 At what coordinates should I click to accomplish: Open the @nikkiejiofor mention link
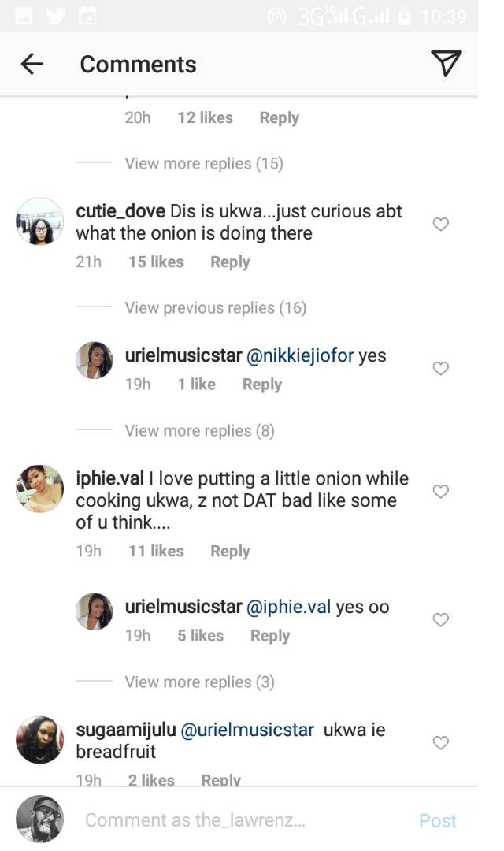pyautogui.click(x=300, y=356)
